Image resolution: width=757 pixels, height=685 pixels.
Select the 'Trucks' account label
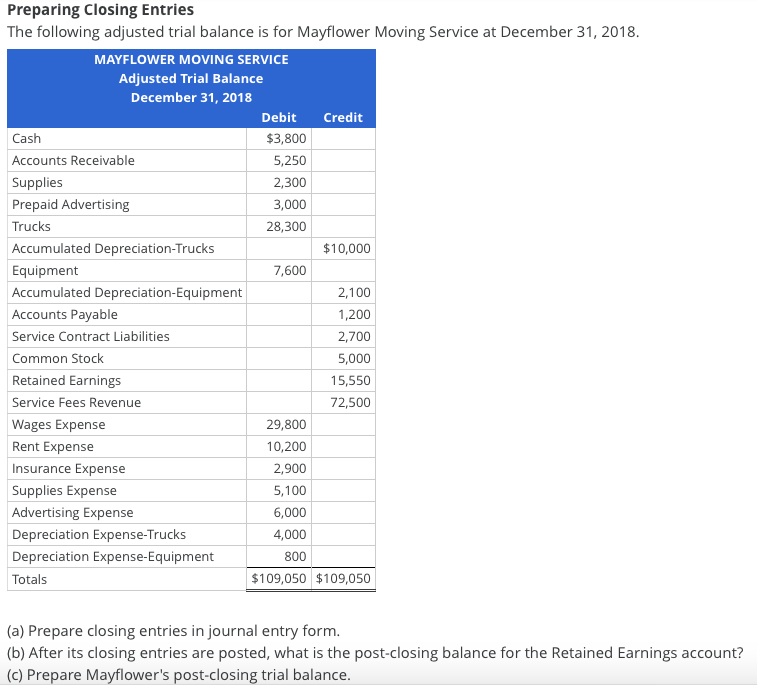coord(31,226)
